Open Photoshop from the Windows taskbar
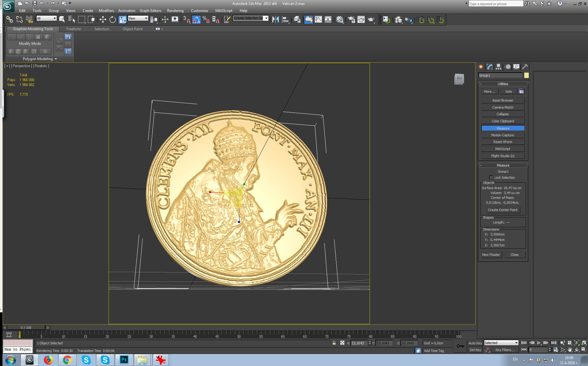Image resolution: width=588 pixels, height=366 pixels. point(124,360)
